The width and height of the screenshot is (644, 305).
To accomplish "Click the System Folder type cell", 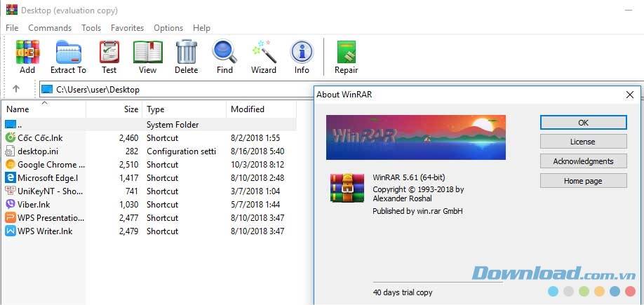I will (173, 124).
